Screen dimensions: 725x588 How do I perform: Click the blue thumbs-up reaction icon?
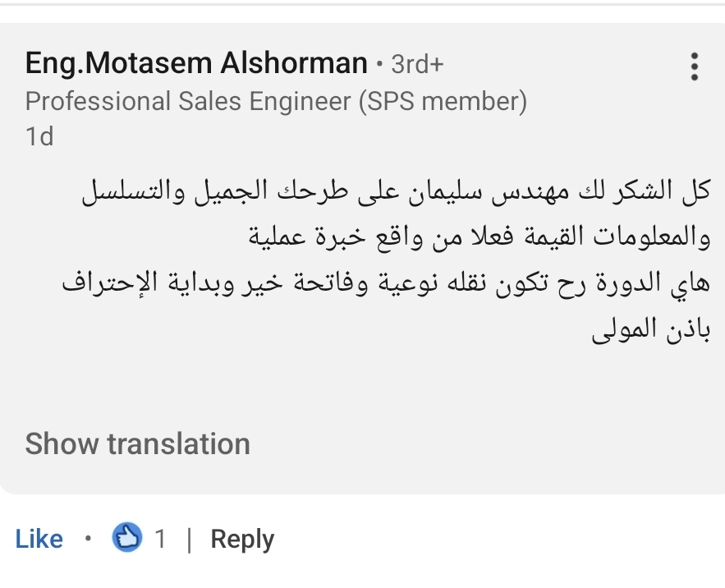[x=127, y=537]
